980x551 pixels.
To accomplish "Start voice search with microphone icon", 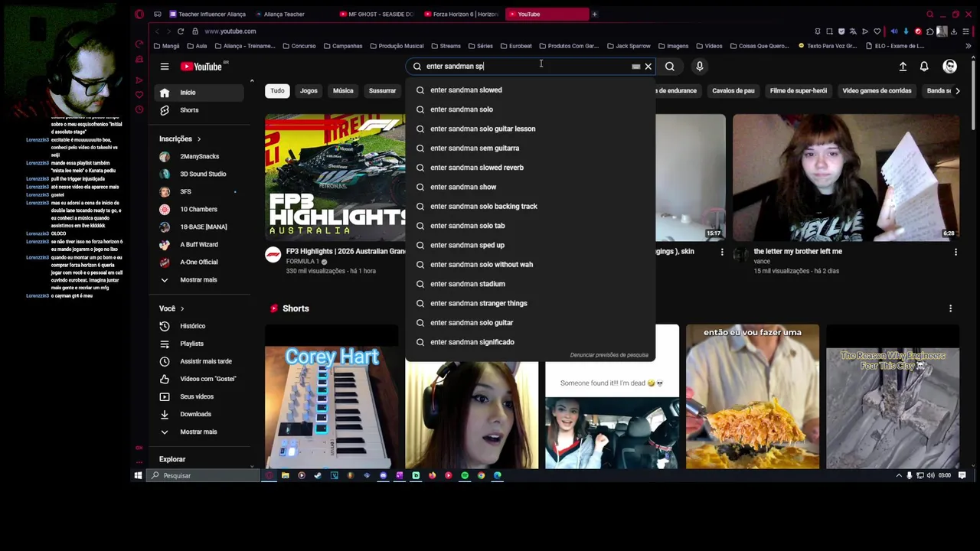I will 700,67.
